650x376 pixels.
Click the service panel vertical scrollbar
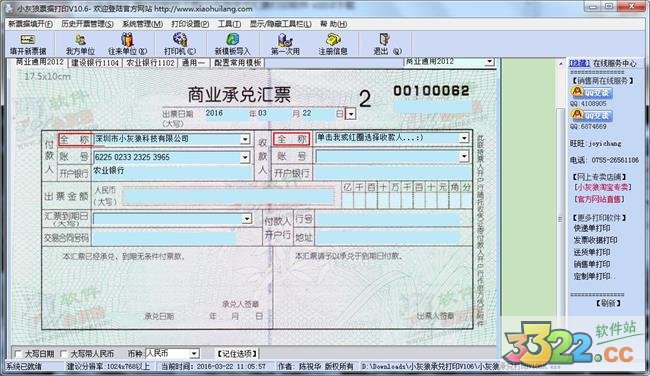(x=561, y=187)
